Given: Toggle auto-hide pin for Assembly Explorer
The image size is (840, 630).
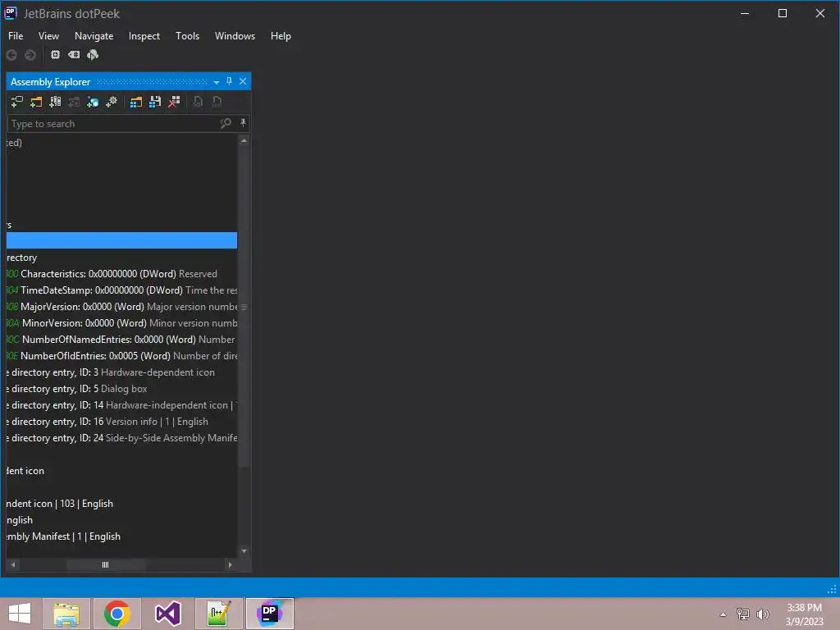Looking at the screenshot, I should (230, 81).
